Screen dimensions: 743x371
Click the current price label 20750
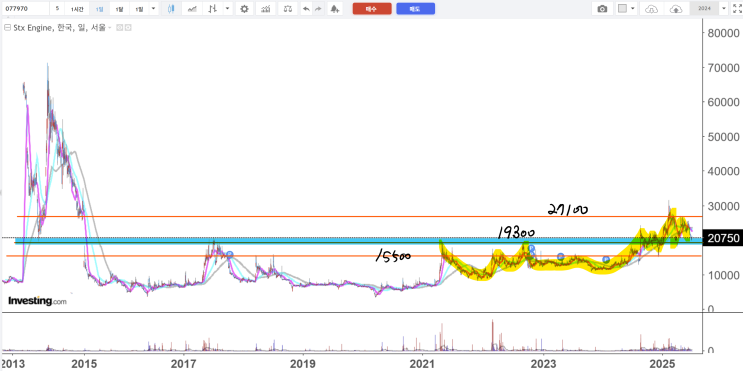tap(723, 238)
